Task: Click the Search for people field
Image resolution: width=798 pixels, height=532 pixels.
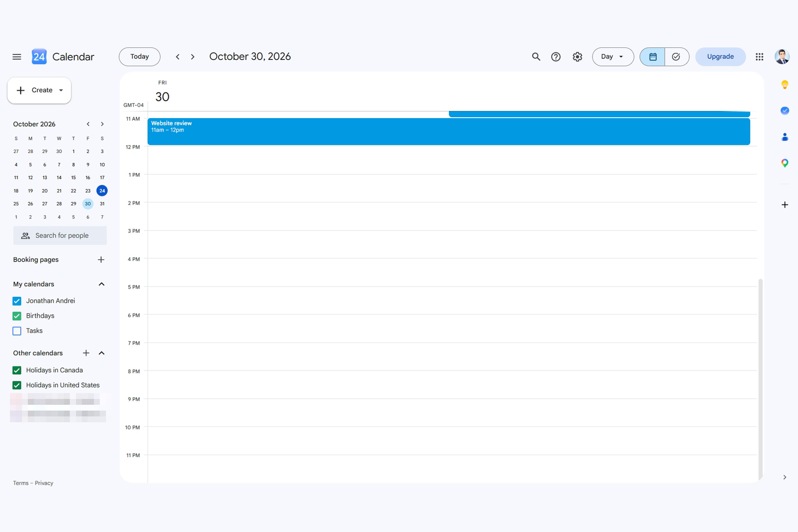Action: point(60,236)
